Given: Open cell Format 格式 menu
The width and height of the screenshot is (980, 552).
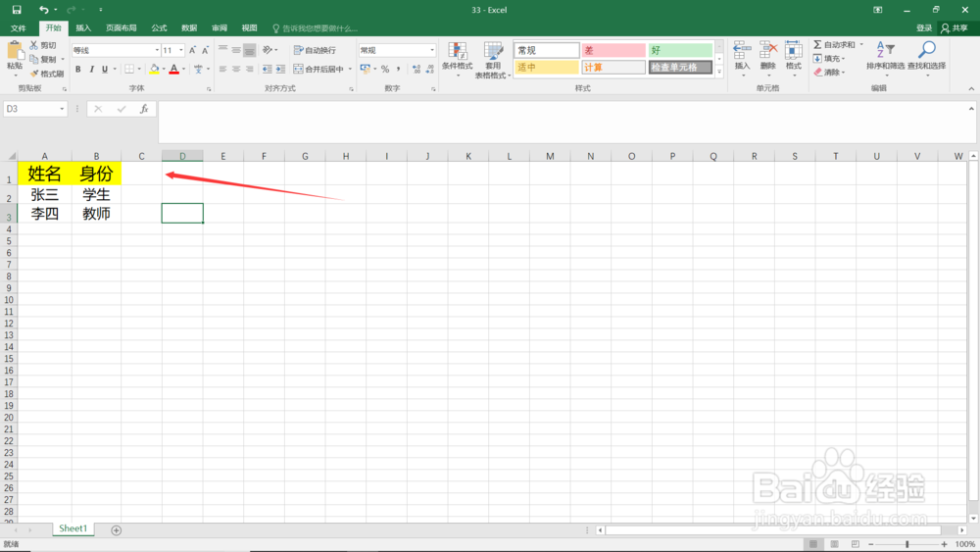Looking at the screenshot, I should pos(794,58).
